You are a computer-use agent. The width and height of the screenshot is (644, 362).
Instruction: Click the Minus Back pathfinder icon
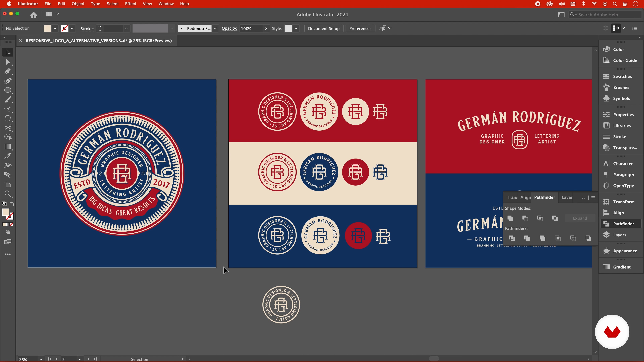pos(588,238)
